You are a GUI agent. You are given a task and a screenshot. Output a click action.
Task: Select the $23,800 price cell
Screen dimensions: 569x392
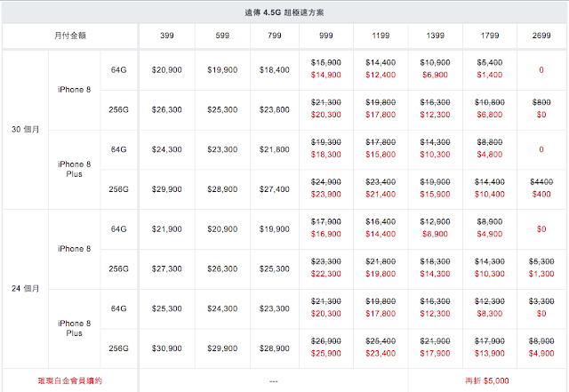(x=274, y=111)
